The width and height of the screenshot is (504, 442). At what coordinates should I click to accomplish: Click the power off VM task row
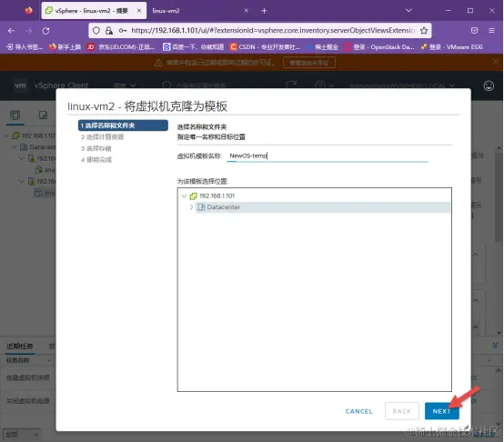pos(28,401)
